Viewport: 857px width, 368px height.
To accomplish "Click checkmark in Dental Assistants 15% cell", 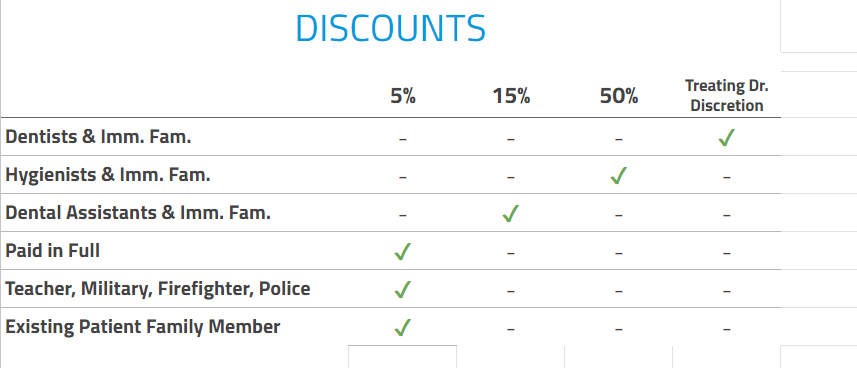I will pyautogui.click(x=510, y=213).
